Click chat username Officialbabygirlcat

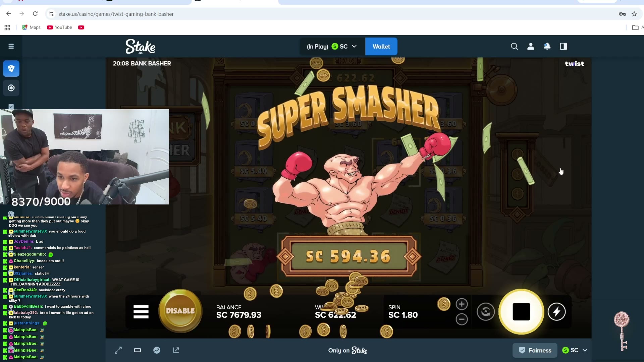coord(32,280)
